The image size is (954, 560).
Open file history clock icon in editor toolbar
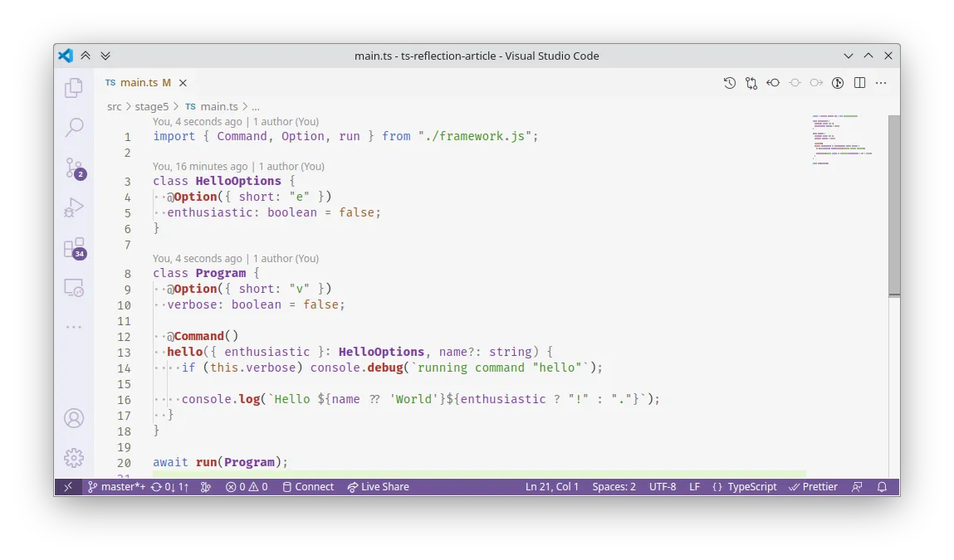pyautogui.click(x=730, y=83)
